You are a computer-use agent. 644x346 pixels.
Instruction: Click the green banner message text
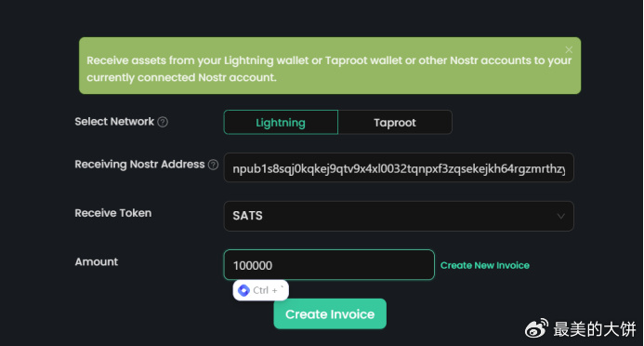[329, 69]
